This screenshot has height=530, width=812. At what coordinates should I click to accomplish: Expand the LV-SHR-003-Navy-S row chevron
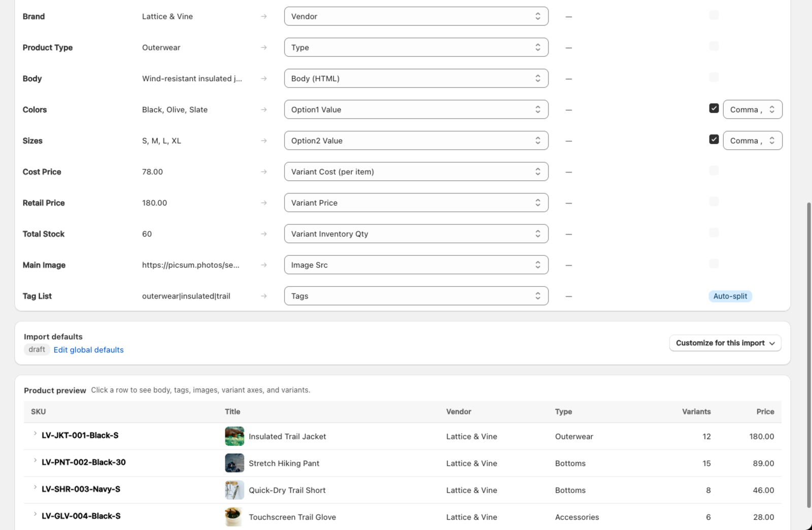[x=35, y=487]
